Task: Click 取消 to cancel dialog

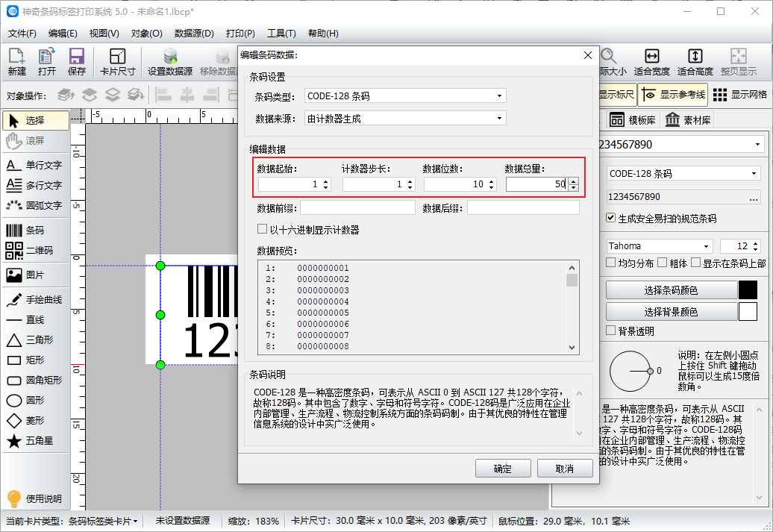Action: [565, 469]
